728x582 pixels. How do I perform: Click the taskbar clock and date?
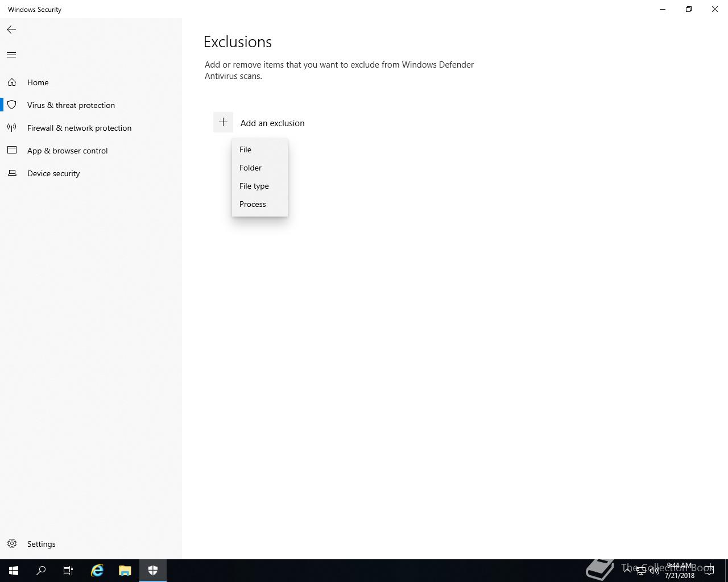[680, 571]
